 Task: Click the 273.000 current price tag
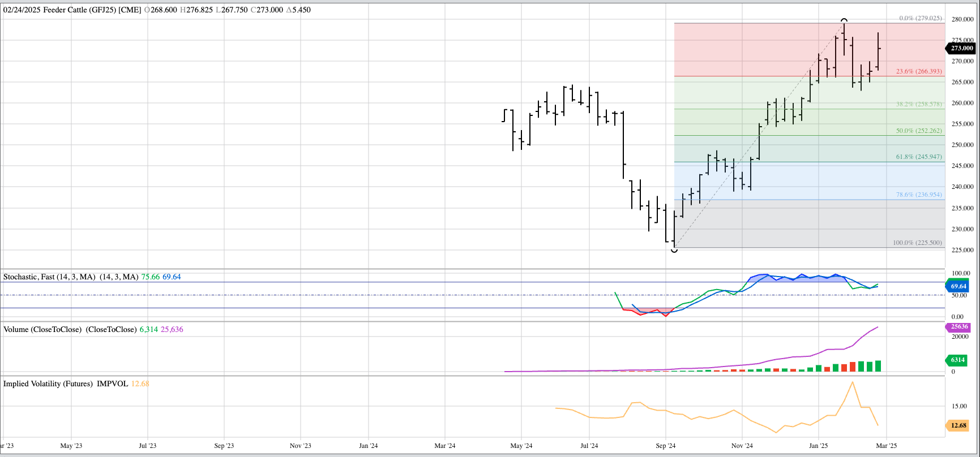coord(961,49)
